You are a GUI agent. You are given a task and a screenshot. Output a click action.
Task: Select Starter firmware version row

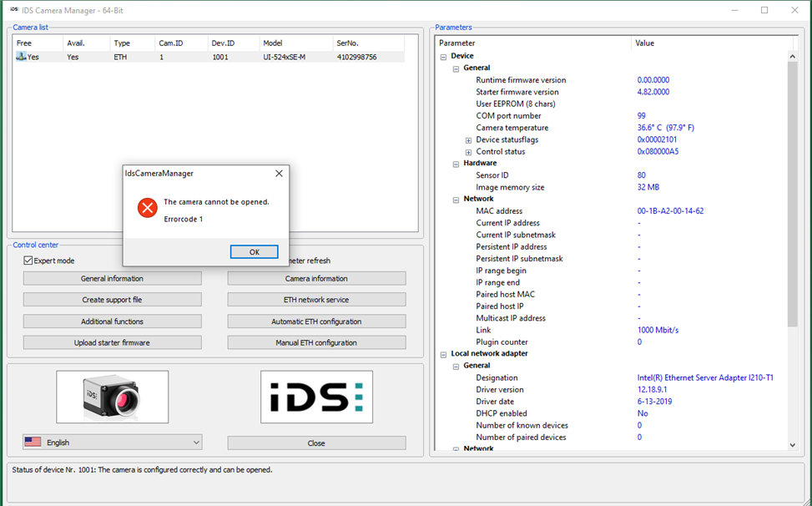(x=613, y=92)
